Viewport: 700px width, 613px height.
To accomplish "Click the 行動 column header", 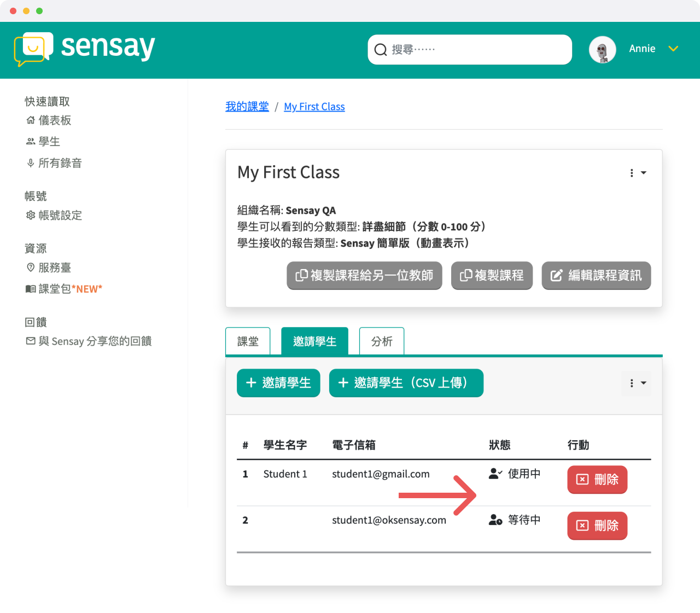I will pos(578,445).
